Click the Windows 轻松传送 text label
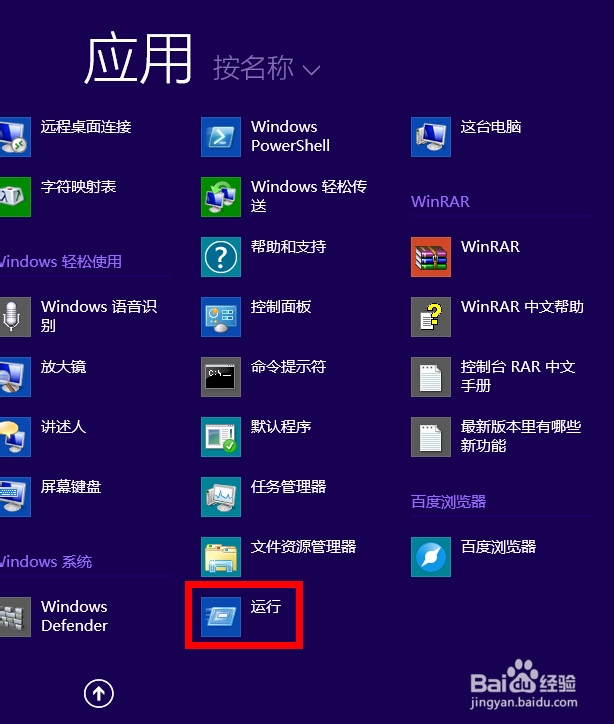This screenshot has height=724, width=614. (309, 196)
